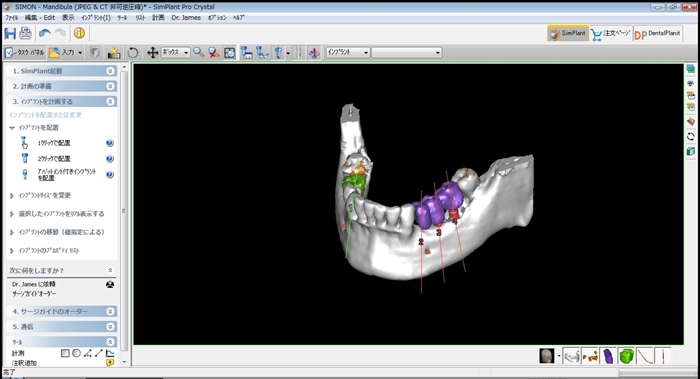Switch to the DentalPlanit tab
This screenshot has height=379, width=700.
658,34
